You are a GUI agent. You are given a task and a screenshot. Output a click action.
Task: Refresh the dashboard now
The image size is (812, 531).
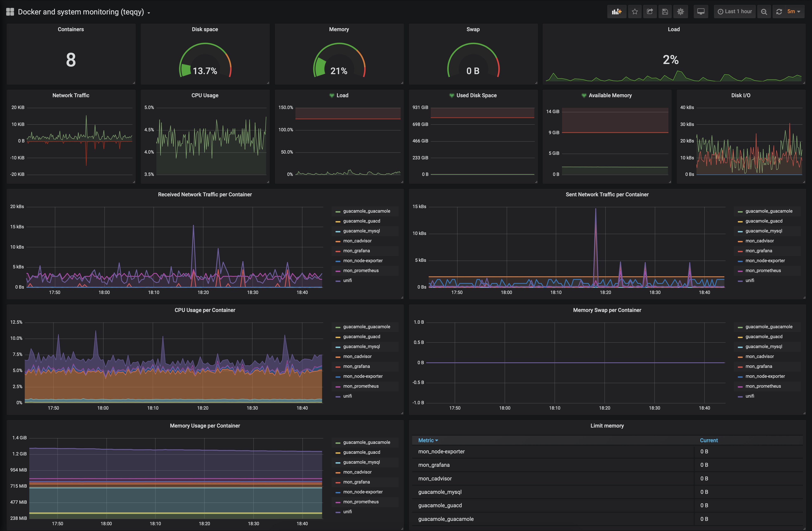pos(779,12)
